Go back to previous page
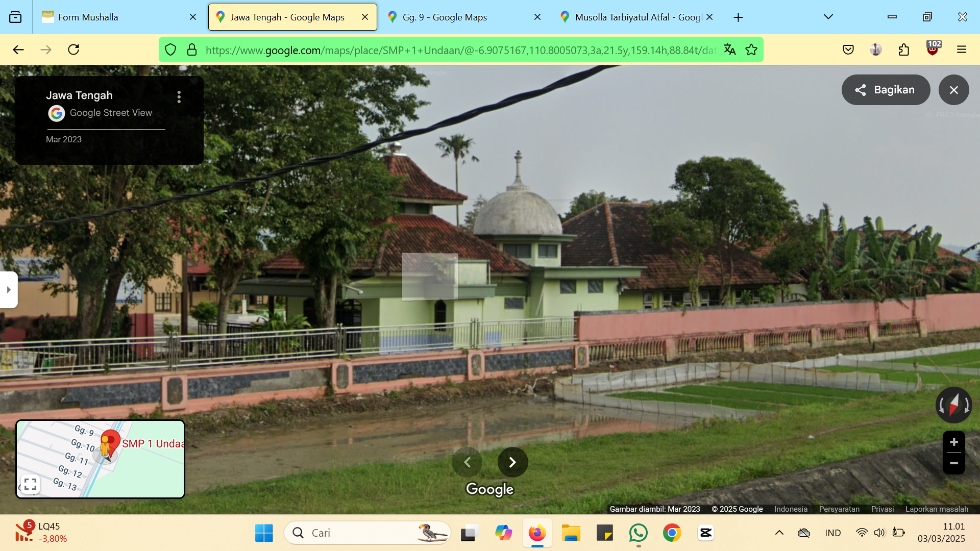Viewport: 980px width, 551px height. 18,49
